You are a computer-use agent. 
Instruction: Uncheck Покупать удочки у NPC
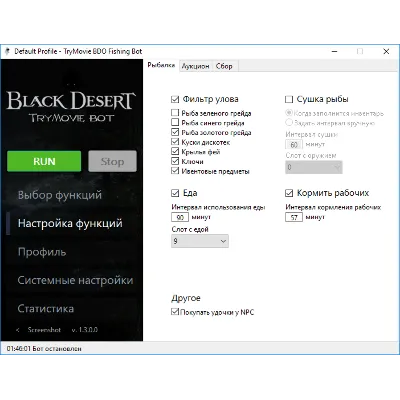[x=175, y=312]
